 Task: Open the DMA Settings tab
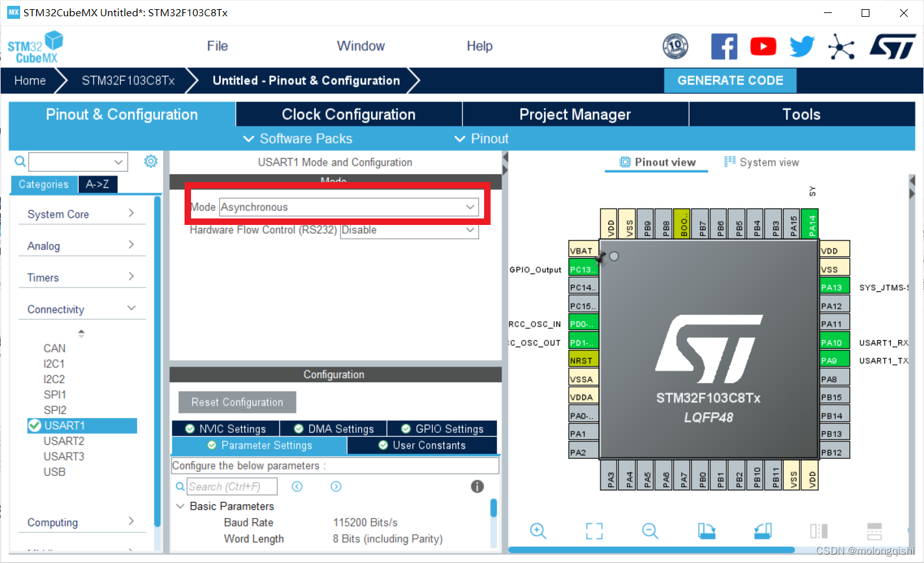[333, 428]
